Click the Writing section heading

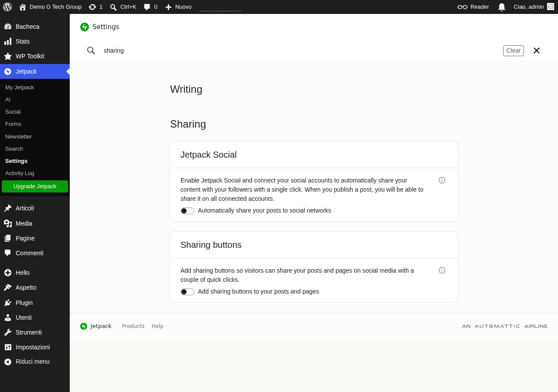click(186, 89)
